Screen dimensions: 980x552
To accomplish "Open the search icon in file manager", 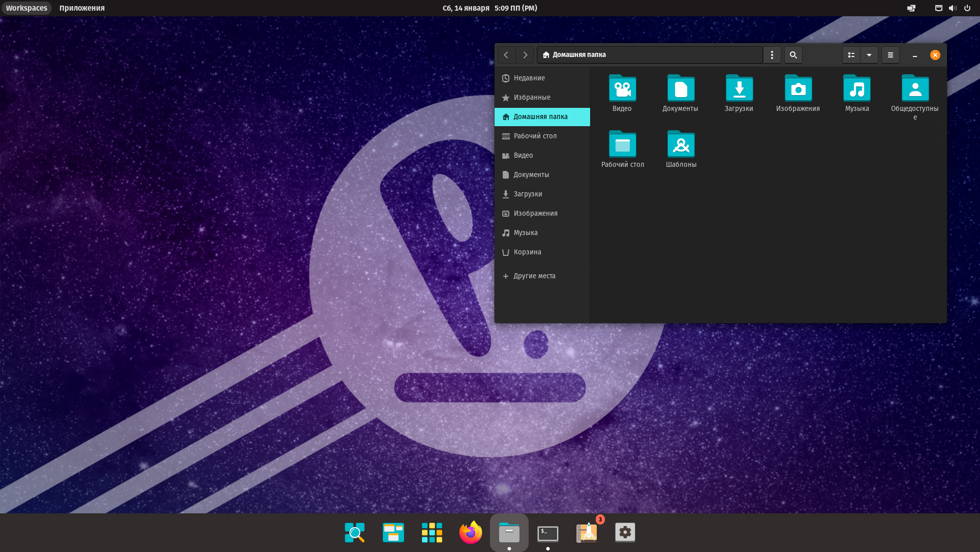I will (x=793, y=55).
